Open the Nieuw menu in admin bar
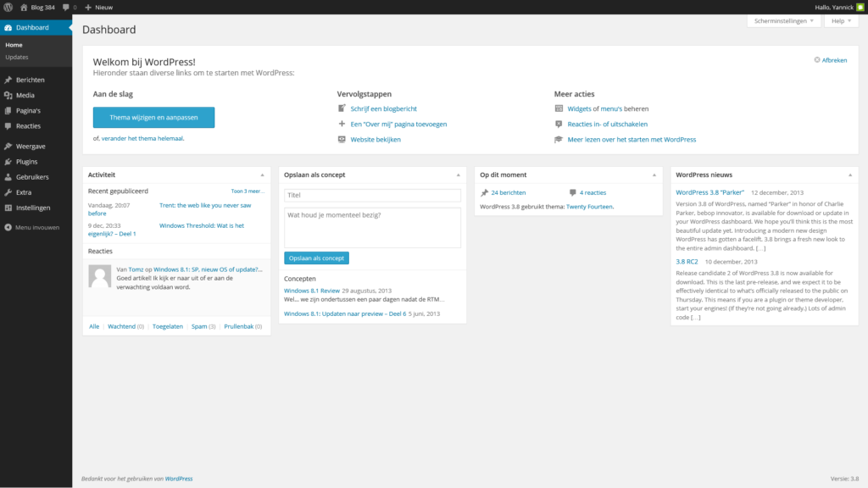Viewport: 868px width, 488px height. pos(98,7)
